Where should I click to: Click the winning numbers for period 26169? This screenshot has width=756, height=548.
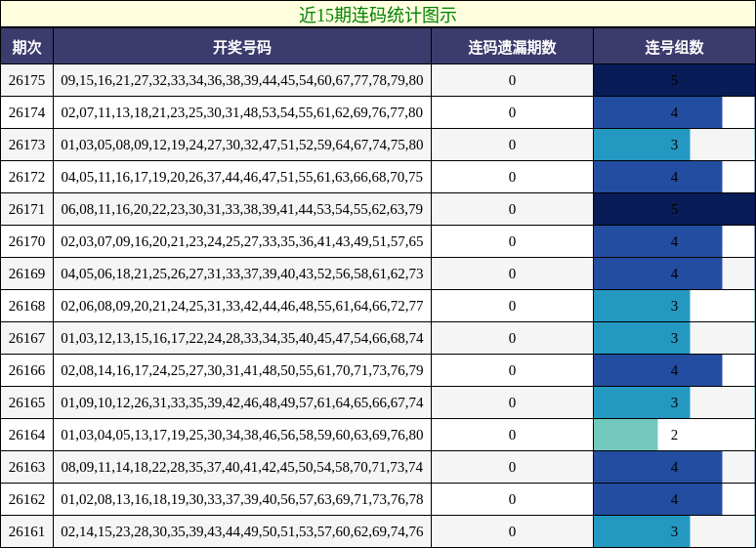coord(242,274)
